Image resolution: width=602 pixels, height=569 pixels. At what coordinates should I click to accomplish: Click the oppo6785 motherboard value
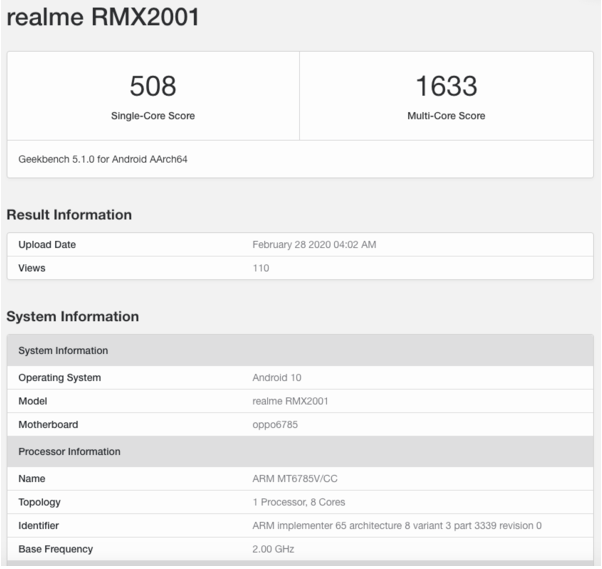[x=275, y=425]
